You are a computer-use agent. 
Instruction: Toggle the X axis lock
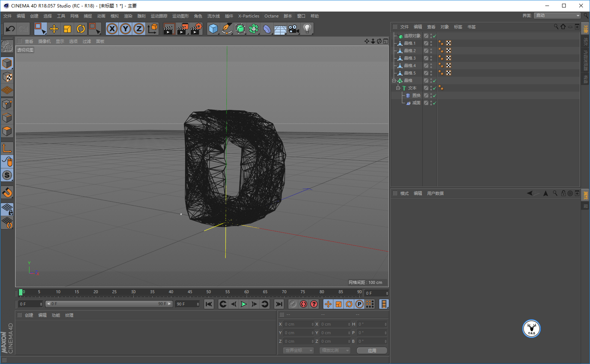112,29
